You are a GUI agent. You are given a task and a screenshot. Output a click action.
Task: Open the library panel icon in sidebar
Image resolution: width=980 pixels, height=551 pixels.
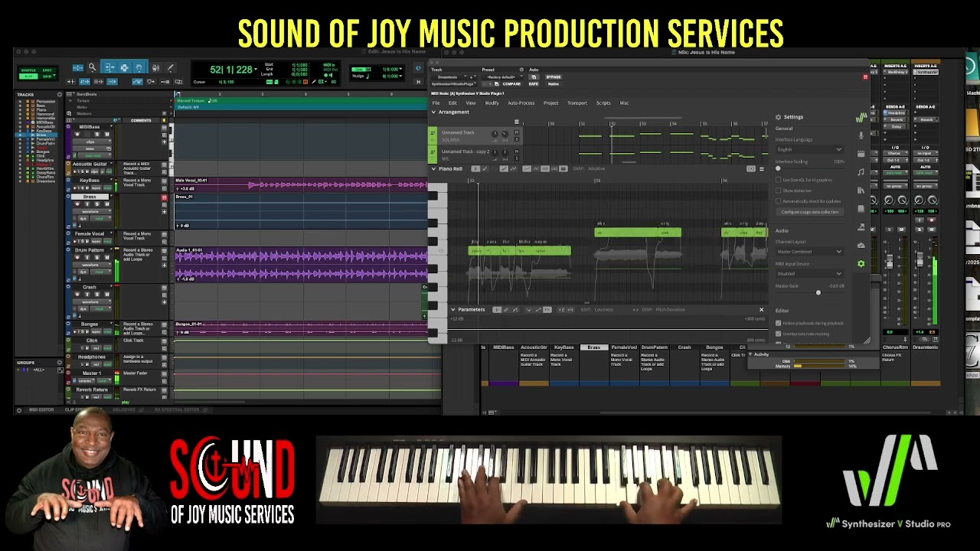861,190
